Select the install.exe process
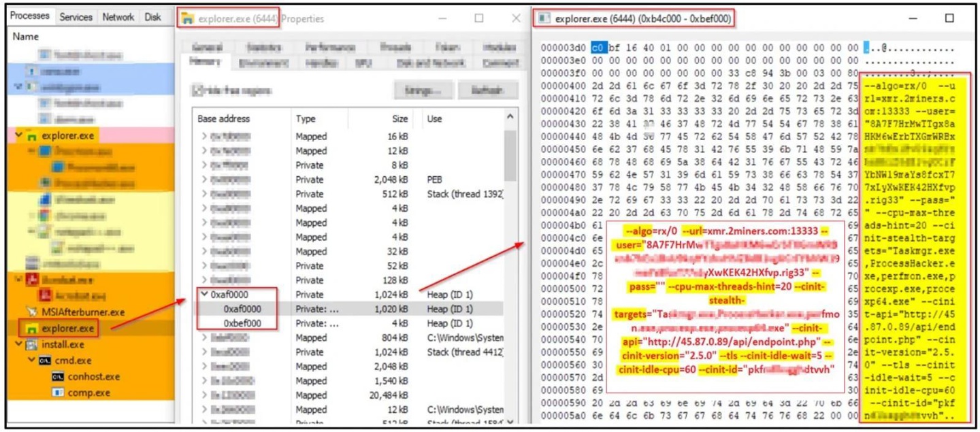980x432 pixels. pos(91,344)
